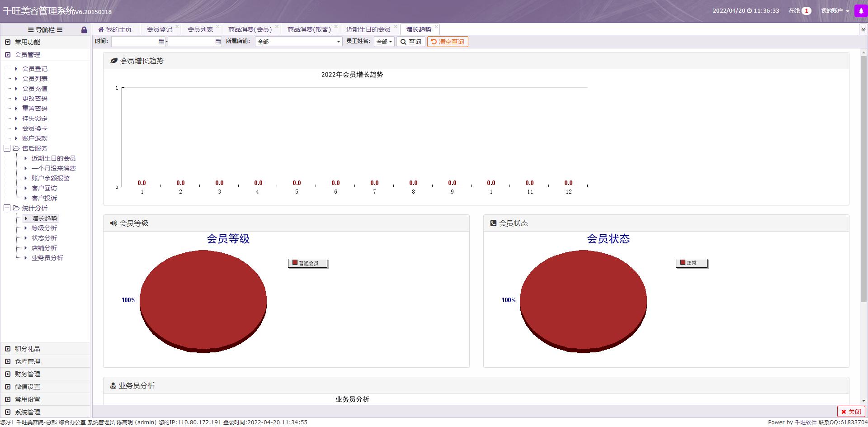This screenshot has height=427, width=868.
Task: Open 一个月没来消费 in the sidebar
Action: pyautogui.click(x=54, y=168)
